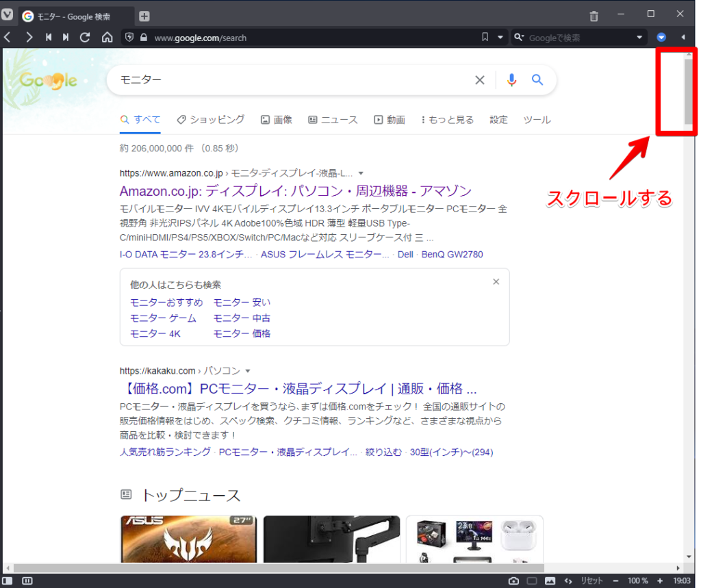Close 他の人はこちらも検索 box
This screenshot has height=588, width=701.
coord(496,282)
